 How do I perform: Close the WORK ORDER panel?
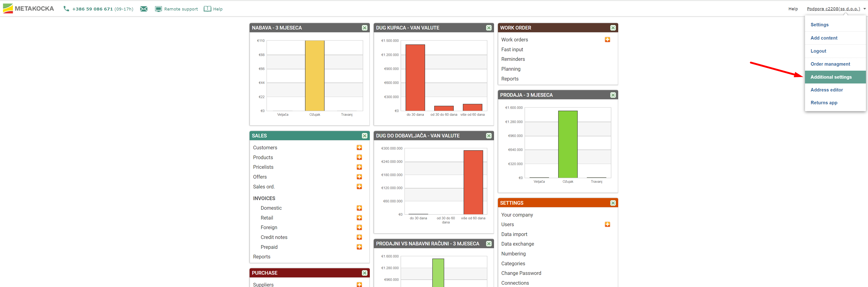coord(613,28)
